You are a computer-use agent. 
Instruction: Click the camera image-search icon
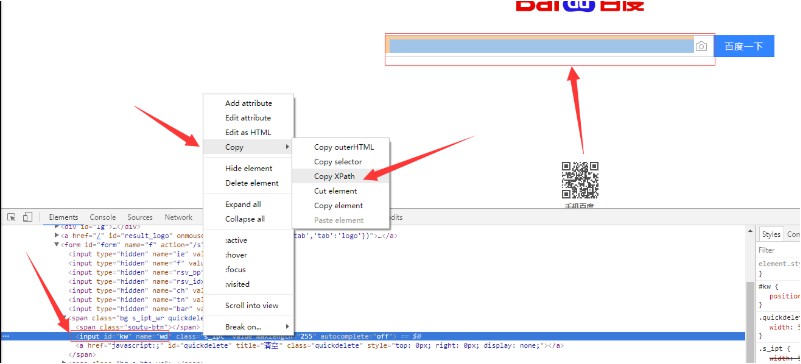701,46
